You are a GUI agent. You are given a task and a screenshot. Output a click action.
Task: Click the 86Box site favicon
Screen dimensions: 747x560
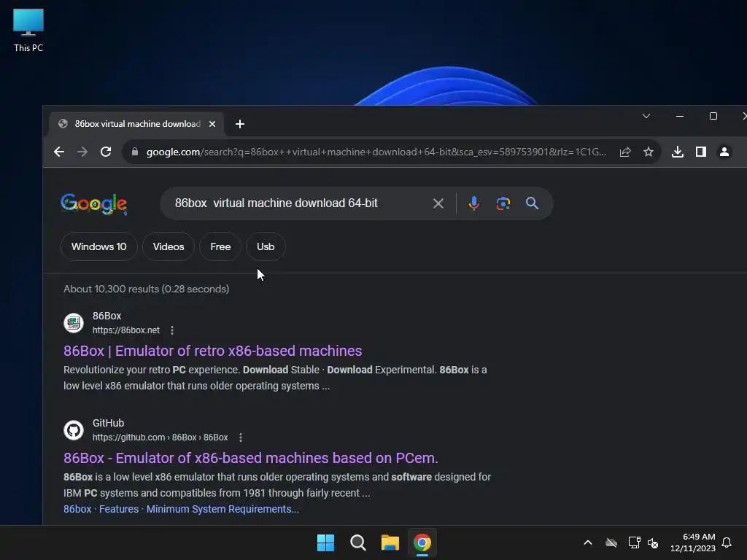coord(74,323)
